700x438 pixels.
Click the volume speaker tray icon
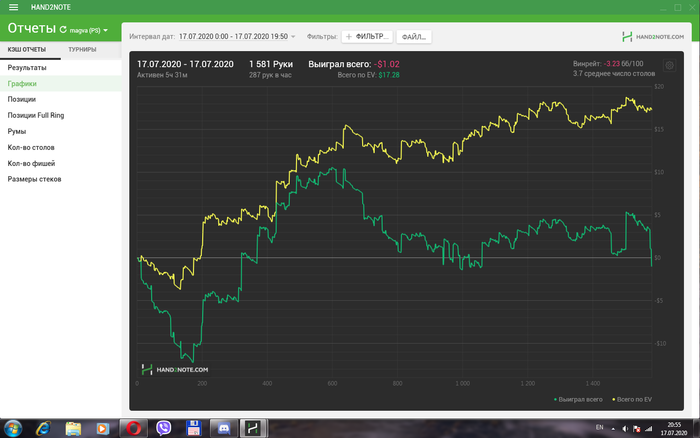pyautogui.click(x=625, y=429)
